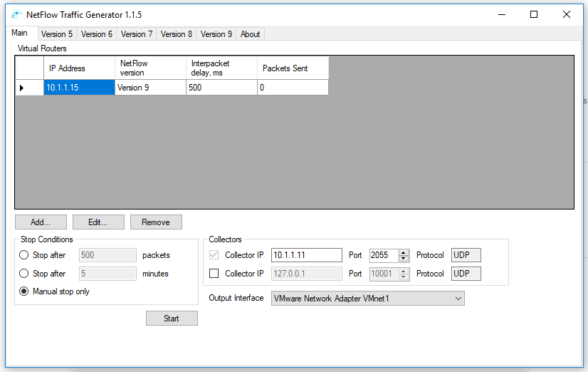Screen dimensions: 588x372
Task: Click the NetFlow version column header
Action: click(x=150, y=68)
